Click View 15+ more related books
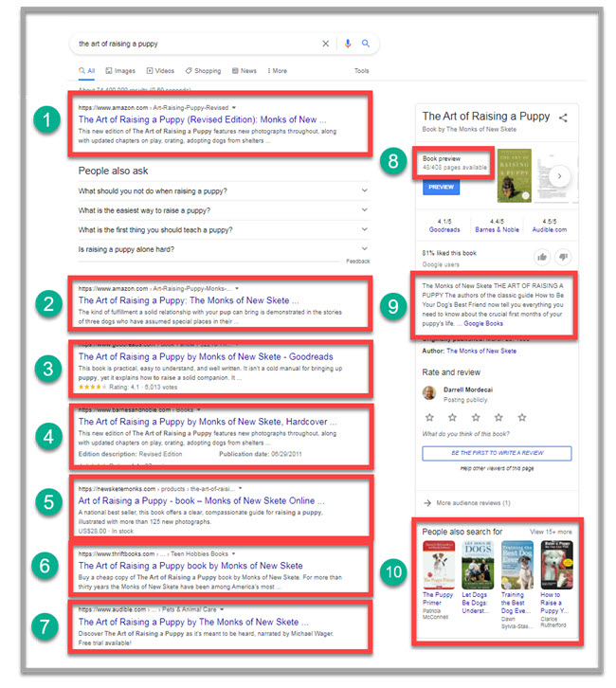 551,532
